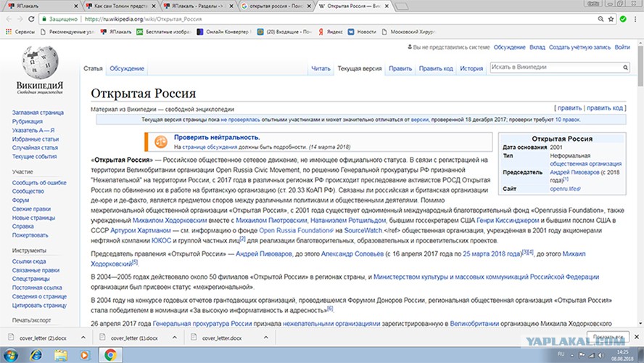Click the zoom magnifier icon in address bar

tap(600, 19)
